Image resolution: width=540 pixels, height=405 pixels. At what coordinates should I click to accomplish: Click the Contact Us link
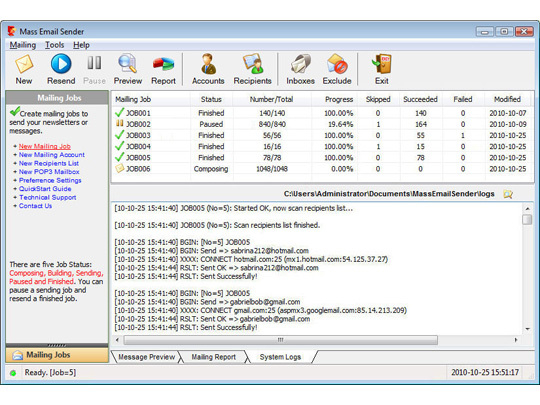pyautogui.click(x=35, y=206)
